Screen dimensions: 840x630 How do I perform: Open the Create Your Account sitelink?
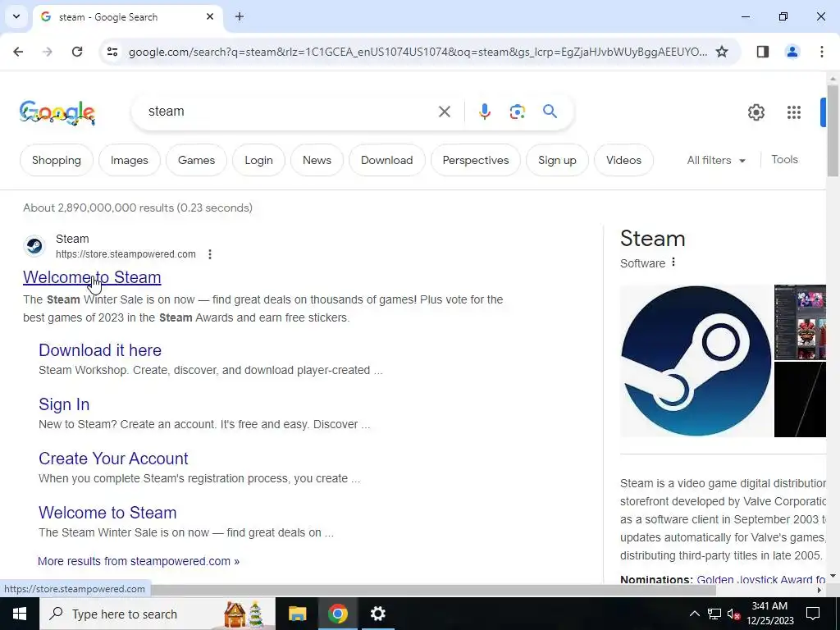(x=113, y=458)
